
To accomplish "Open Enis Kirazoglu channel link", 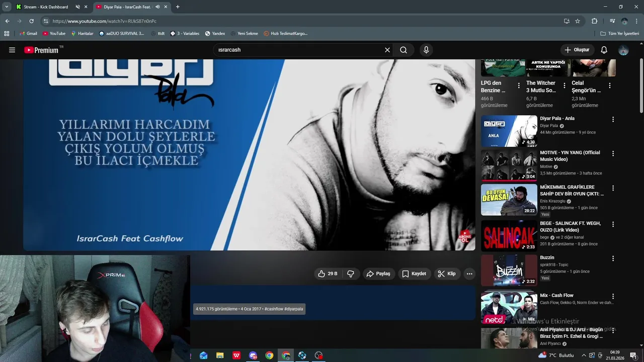I will click(552, 201).
